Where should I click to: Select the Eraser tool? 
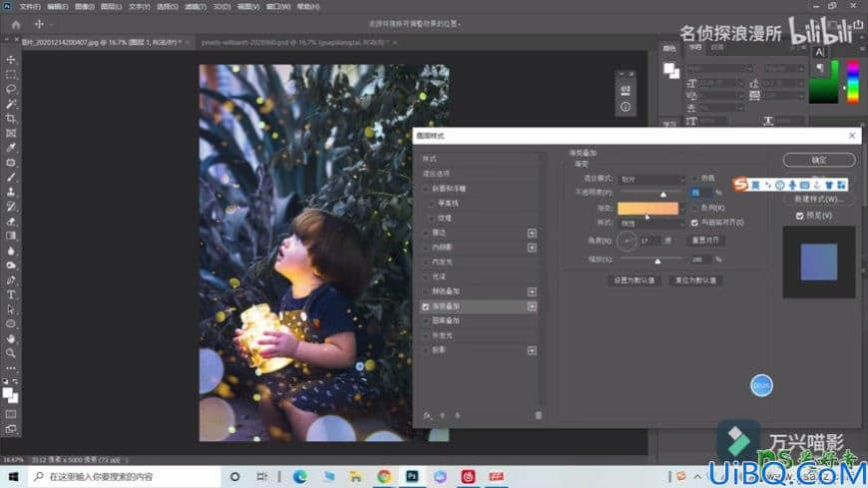11,221
